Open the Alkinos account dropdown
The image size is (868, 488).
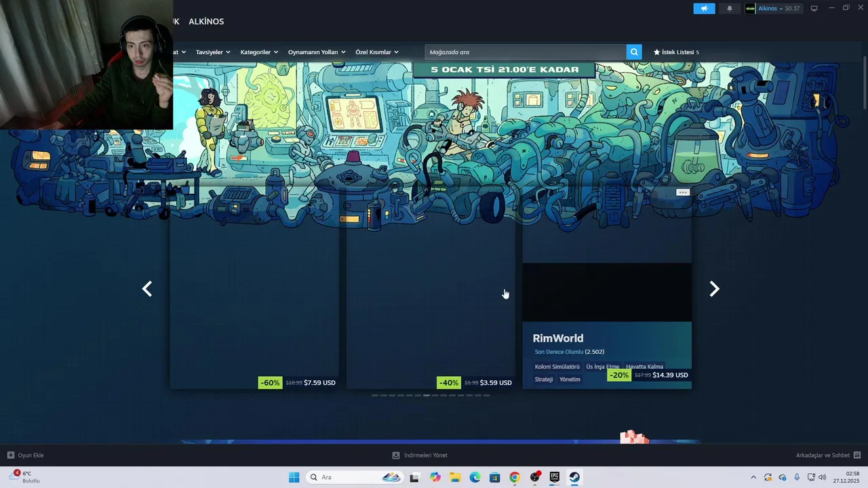770,8
